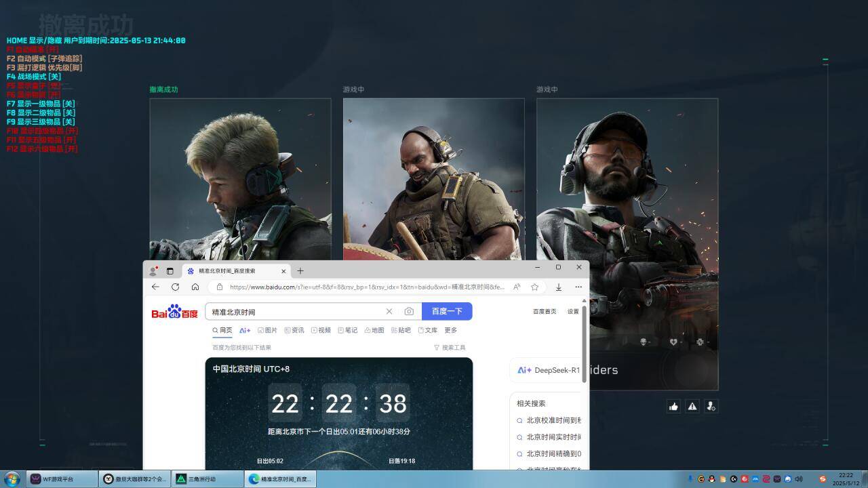Click the read aloud icon in the address bar
The width and height of the screenshot is (868, 488).
coord(517,287)
